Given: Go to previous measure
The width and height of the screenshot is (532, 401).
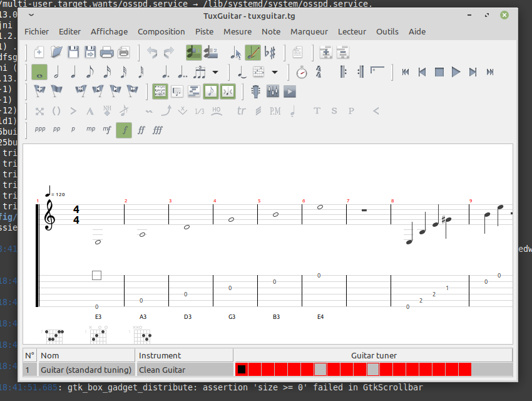Looking at the screenshot, I should (x=422, y=72).
